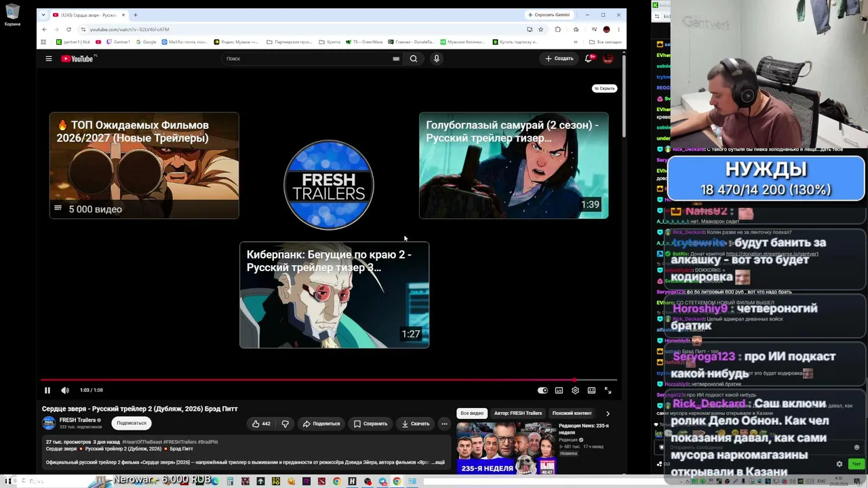The width and height of the screenshot is (868, 488).
Task: Go back in browser history
Action: 45,29
